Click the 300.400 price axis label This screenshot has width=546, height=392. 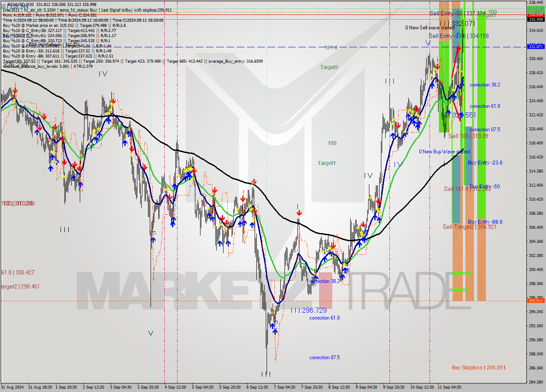point(536,269)
